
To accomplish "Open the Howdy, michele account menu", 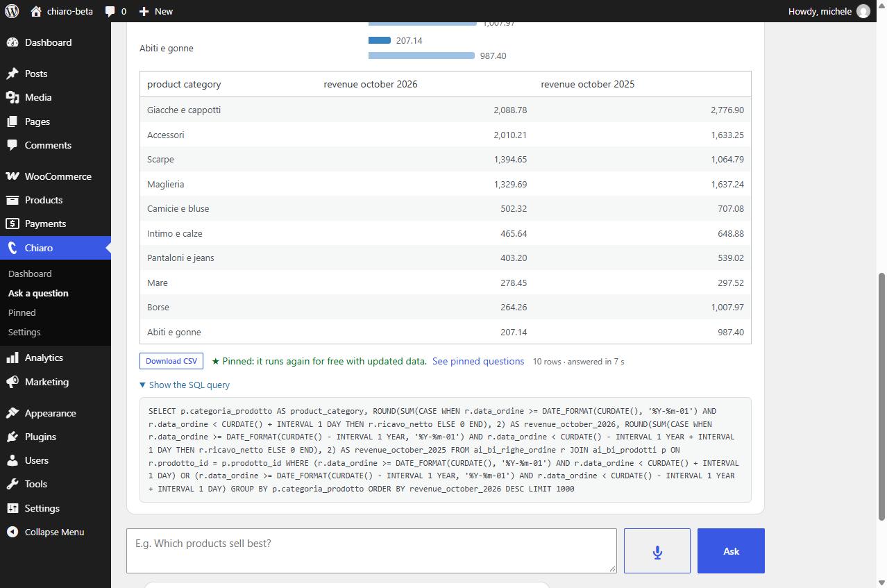I will (829, 11).
